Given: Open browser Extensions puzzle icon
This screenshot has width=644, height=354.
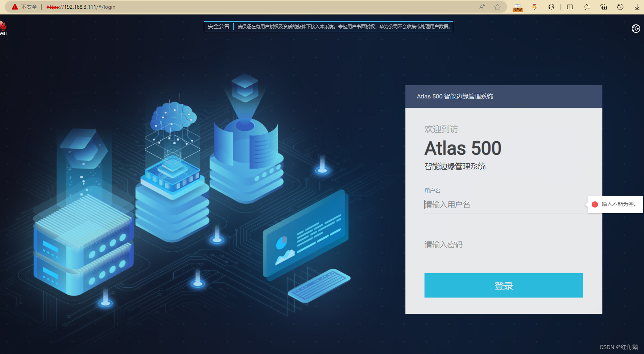Looking at the screenshot, I should [551, 7].
